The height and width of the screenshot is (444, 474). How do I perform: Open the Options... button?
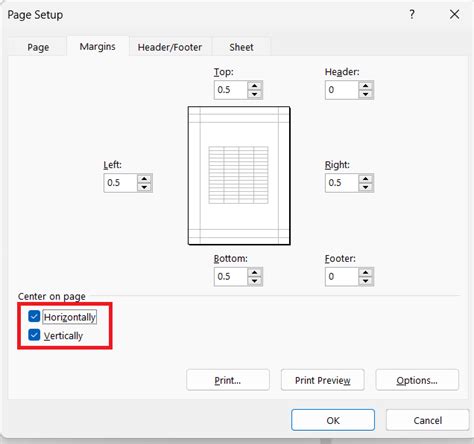click(x=417, y=380)
